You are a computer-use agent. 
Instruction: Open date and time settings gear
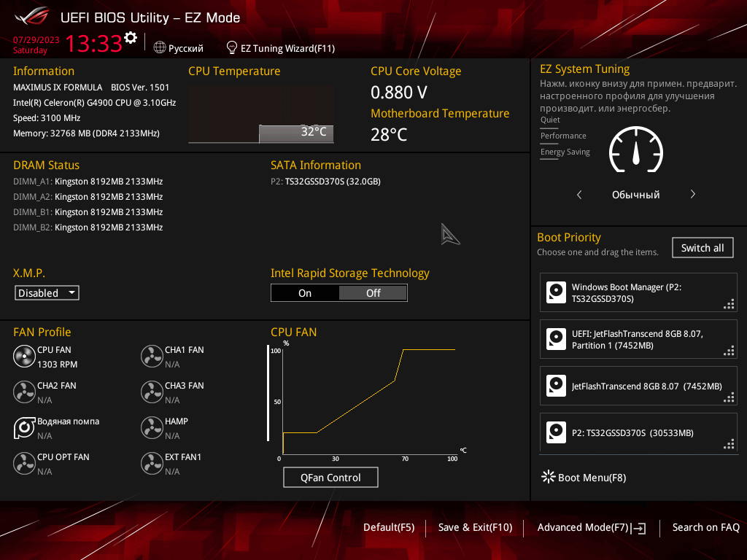click(131, 38)
